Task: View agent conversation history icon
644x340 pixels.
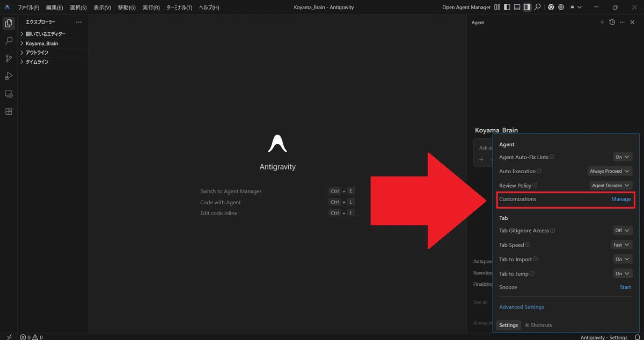Action: [612, 23]
